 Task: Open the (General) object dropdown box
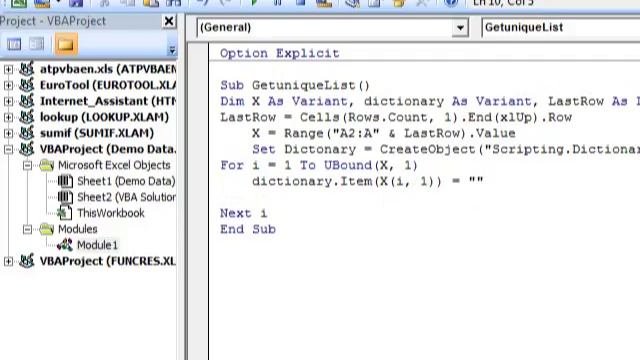pos(332,27)
